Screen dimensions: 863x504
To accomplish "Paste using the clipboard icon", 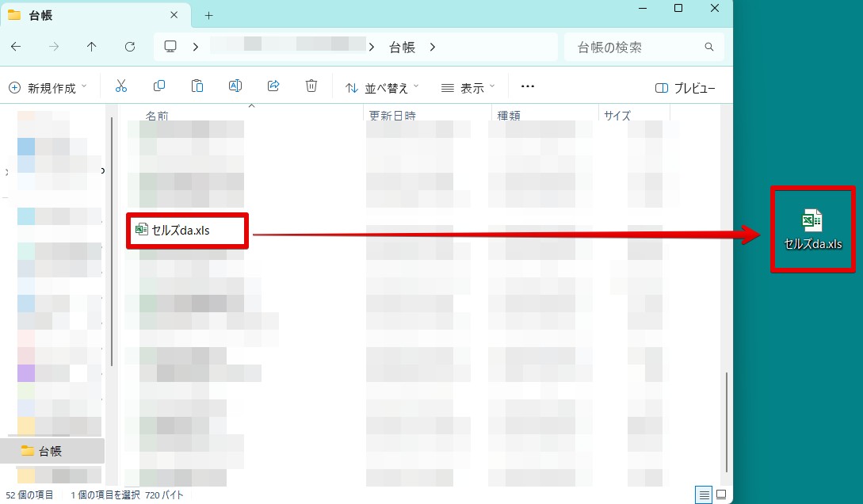I will (x=197, y=86).
